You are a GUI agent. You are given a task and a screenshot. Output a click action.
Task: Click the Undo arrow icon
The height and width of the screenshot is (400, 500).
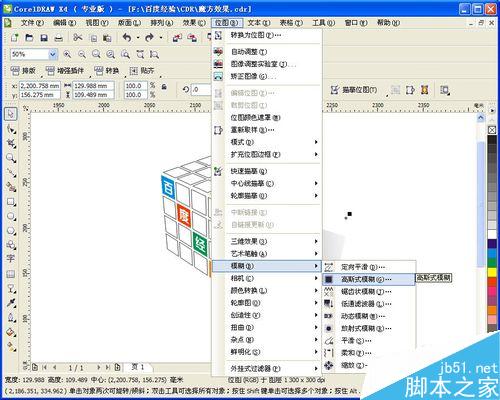tap(127, 38)
